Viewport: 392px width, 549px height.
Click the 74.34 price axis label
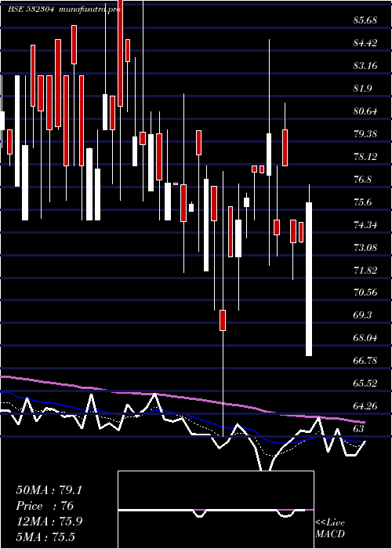point(365,225)
